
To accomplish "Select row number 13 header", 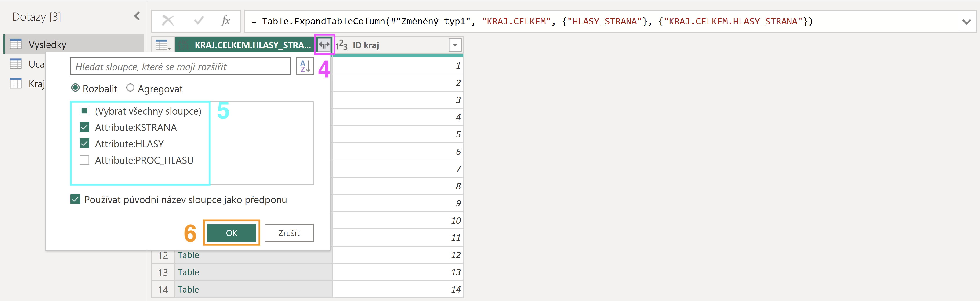I will 163,272.
